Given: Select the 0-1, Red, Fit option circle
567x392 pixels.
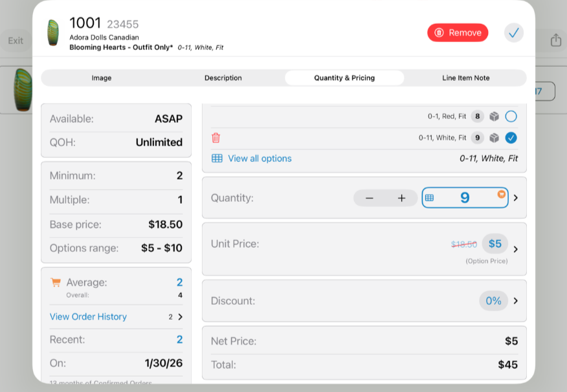Looking at the screenshot, I should [511, 116].
